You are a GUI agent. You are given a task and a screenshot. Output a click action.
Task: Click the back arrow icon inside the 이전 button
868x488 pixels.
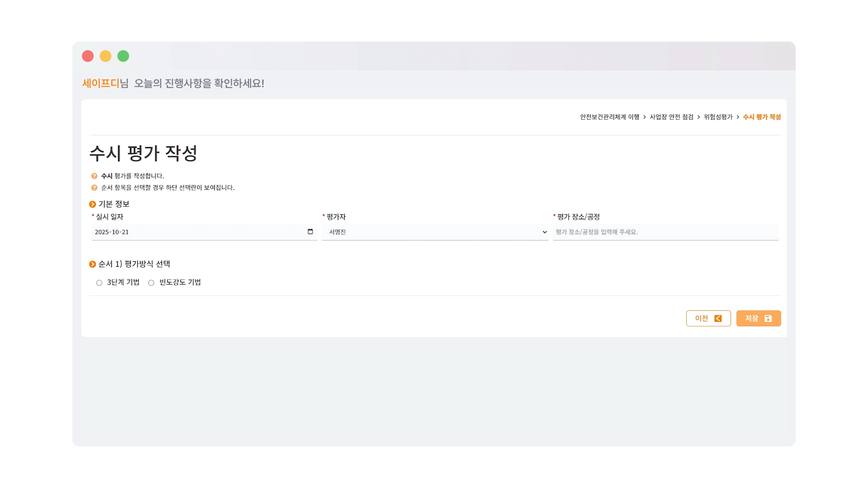(x=717, y=318)
